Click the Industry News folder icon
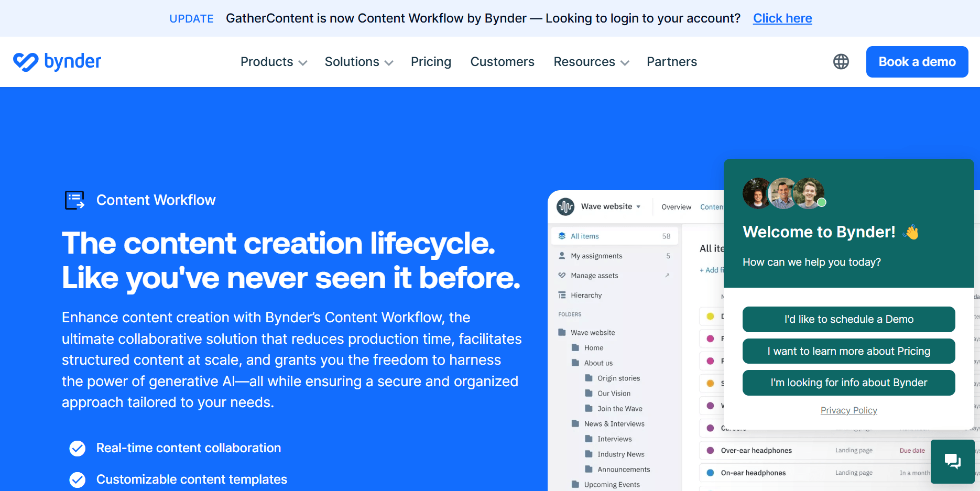The width and height of the screenshot is (980, 491). (x=589, y=454)
